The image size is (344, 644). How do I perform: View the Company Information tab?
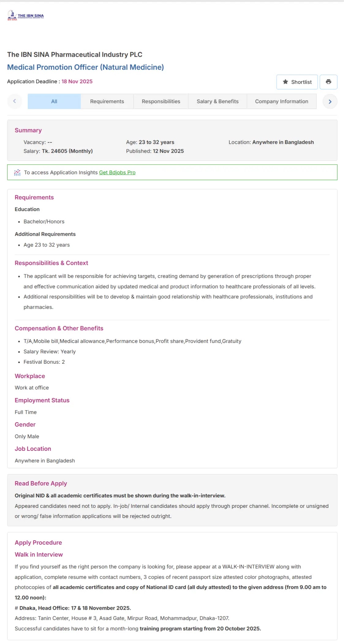point(282,102)
